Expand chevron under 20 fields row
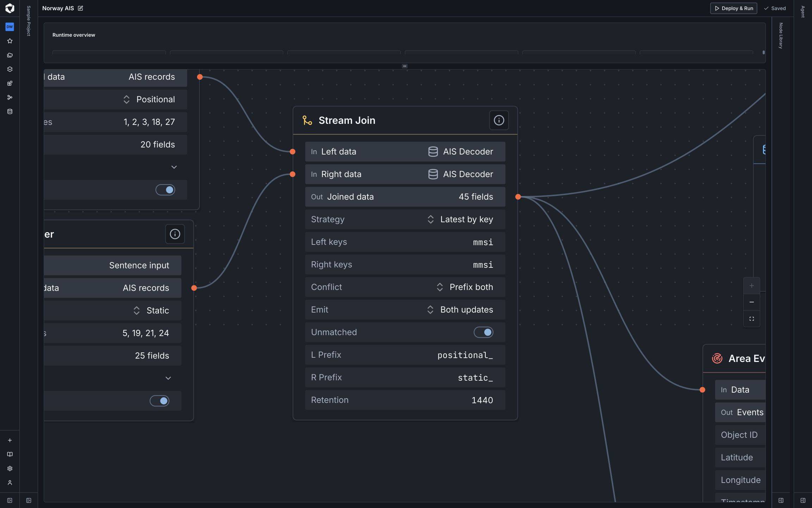Screen dimensions: 812x508 pos(174,167)
